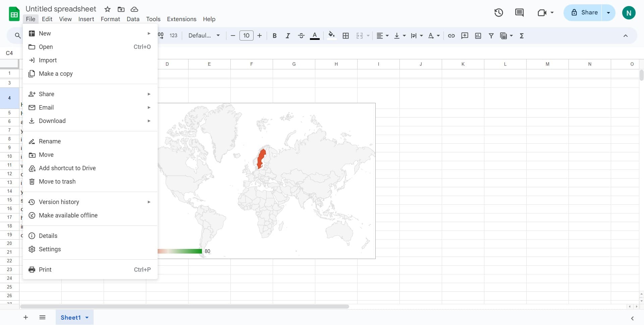Apply strikethrough formatting
The width and height of the screenshot is (644, 325).
pos(301,36)
